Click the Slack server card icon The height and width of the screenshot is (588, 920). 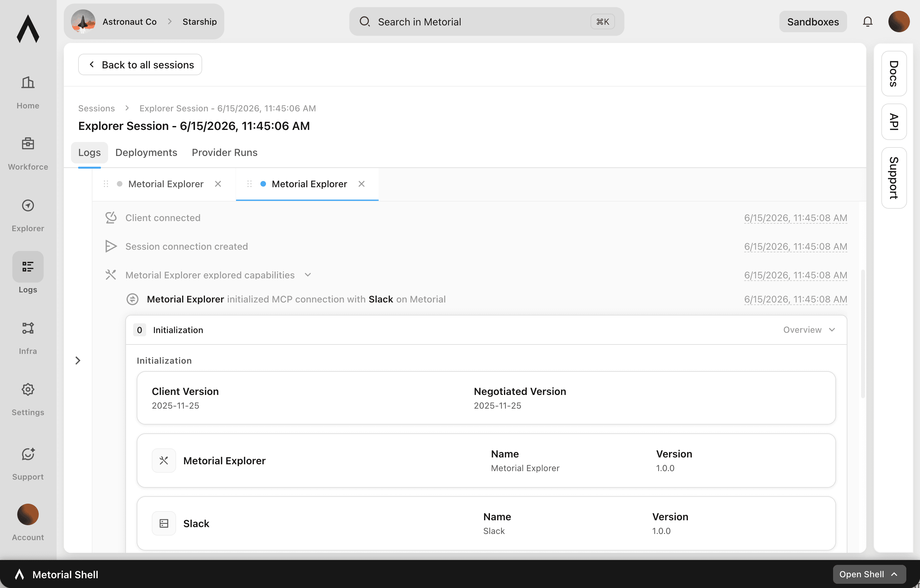(x=164, y=524)
